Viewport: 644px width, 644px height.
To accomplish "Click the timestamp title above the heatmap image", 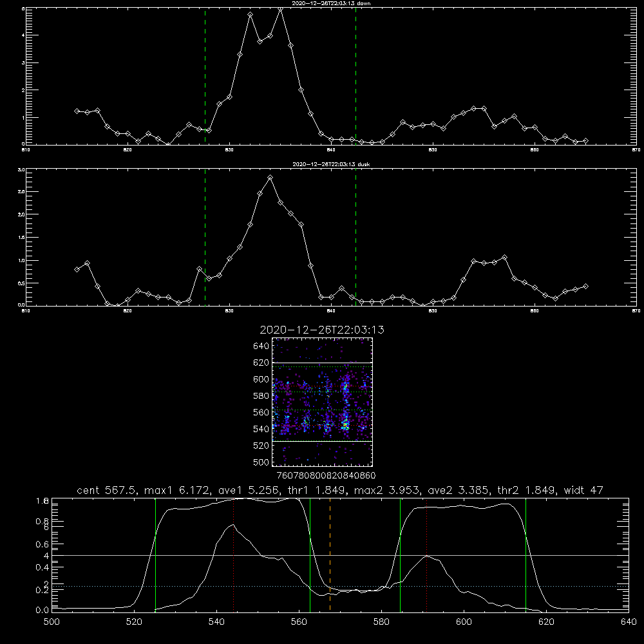I will pyautogui.click(x=322, y=330).
